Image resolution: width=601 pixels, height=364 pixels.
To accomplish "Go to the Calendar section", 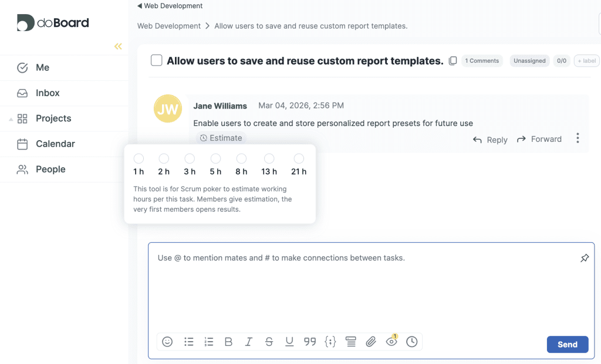I will [x=56, y=144].
